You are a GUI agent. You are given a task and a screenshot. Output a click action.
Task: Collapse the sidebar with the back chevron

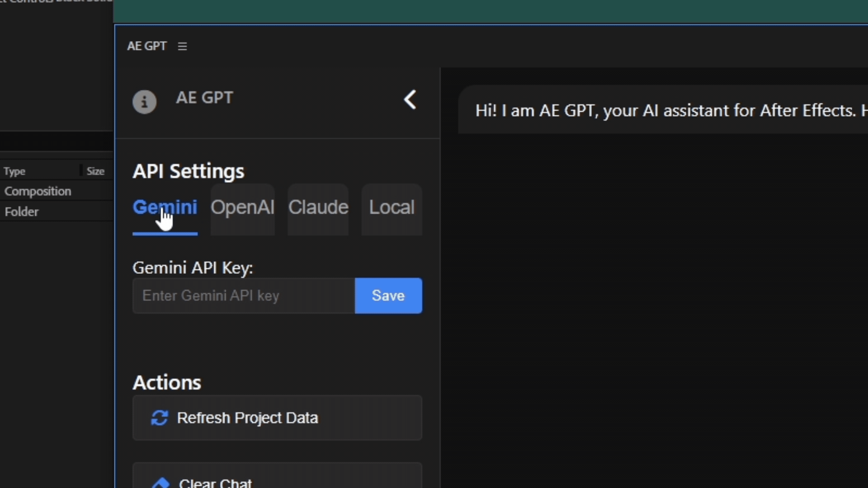[410, 99]
